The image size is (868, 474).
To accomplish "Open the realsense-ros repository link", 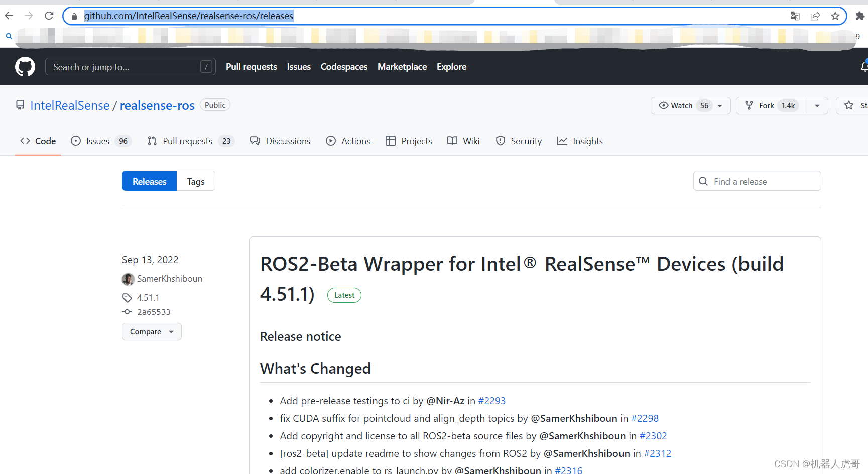I will point(157,105).
